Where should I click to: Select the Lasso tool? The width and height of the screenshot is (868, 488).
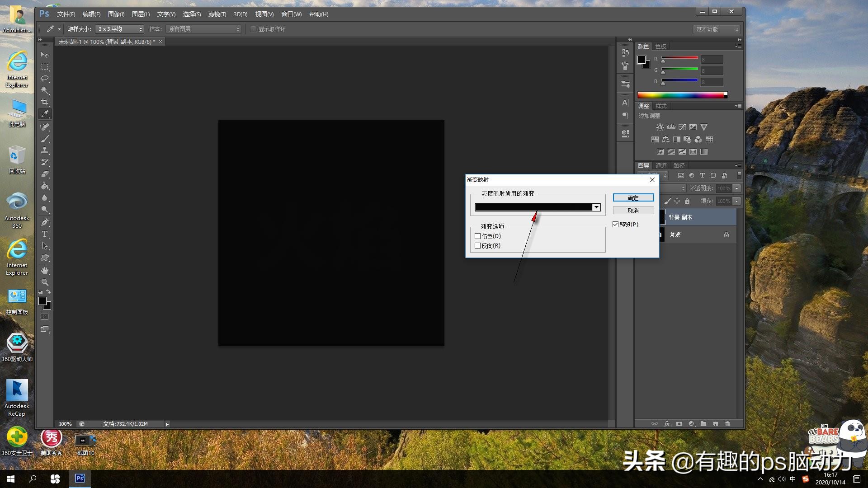click(x=45, y=79)
